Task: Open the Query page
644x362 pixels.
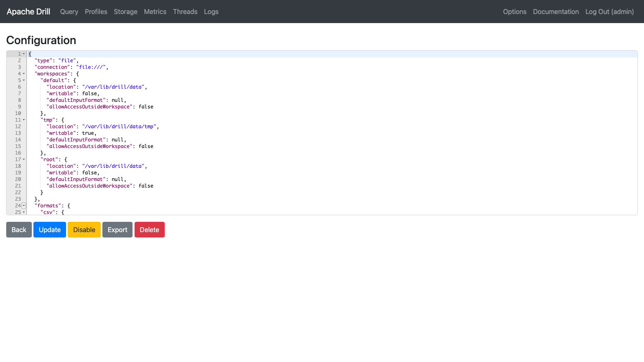Action: (x=69, y=12)
